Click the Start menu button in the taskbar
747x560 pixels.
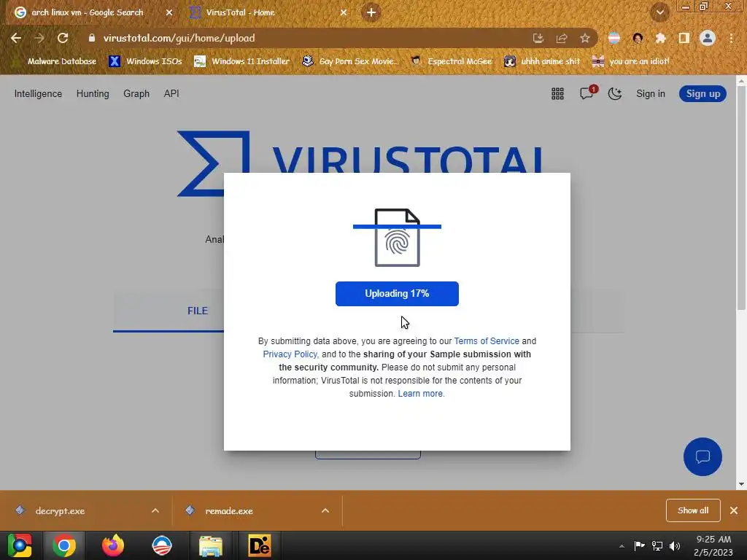[20, 545]
